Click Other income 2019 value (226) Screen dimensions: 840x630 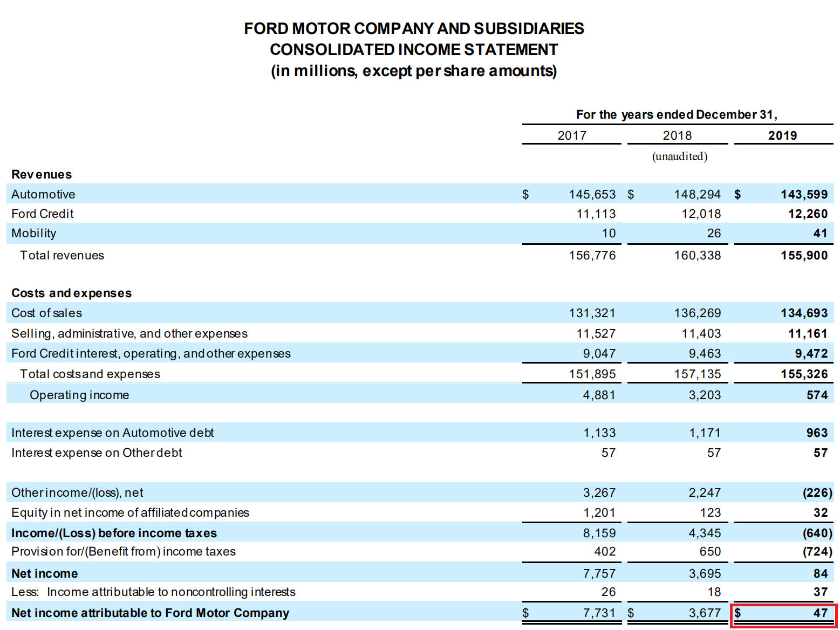[817, 492]
